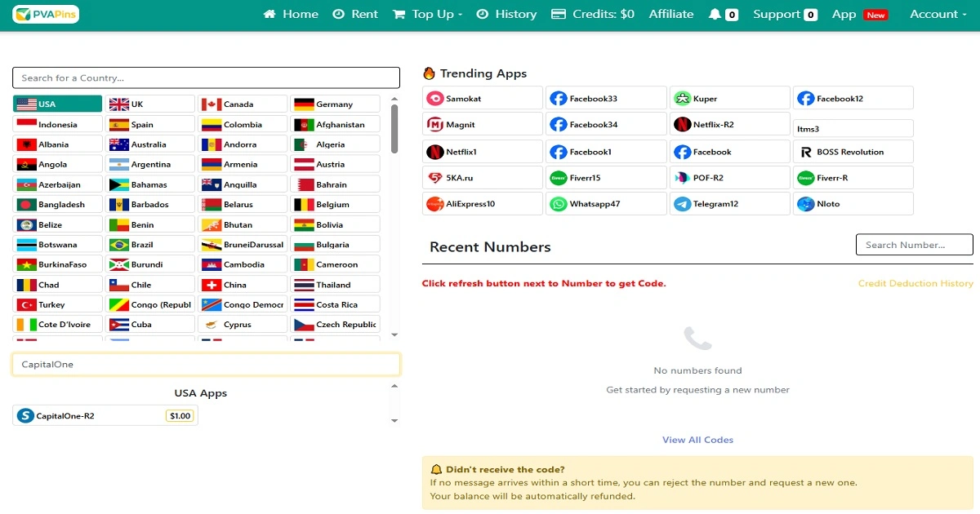Image resolution: width=980 pixels, height=514 pixels.
Task: Select Australia from the countries
Action: pos(150,144)
